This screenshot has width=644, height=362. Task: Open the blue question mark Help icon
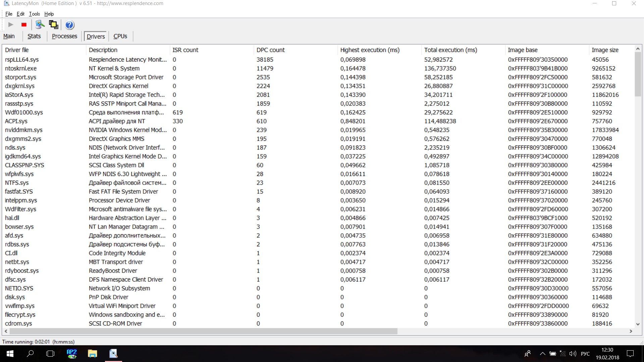coord(69,25)
